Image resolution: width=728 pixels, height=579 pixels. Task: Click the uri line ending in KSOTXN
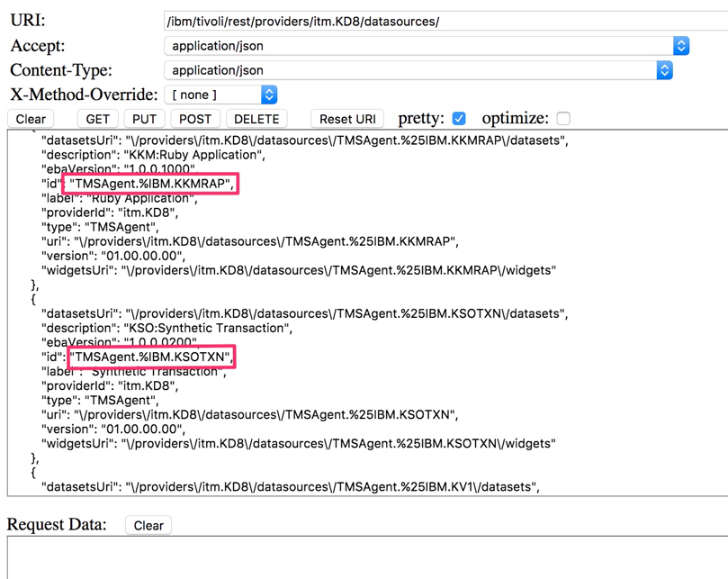point(250,414)
